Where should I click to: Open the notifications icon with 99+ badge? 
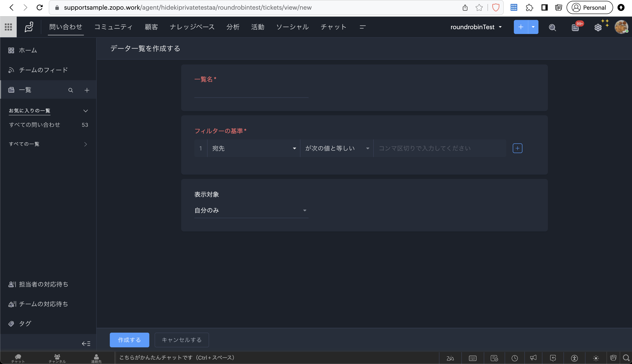pyautogui.click(x=575, y=27)
